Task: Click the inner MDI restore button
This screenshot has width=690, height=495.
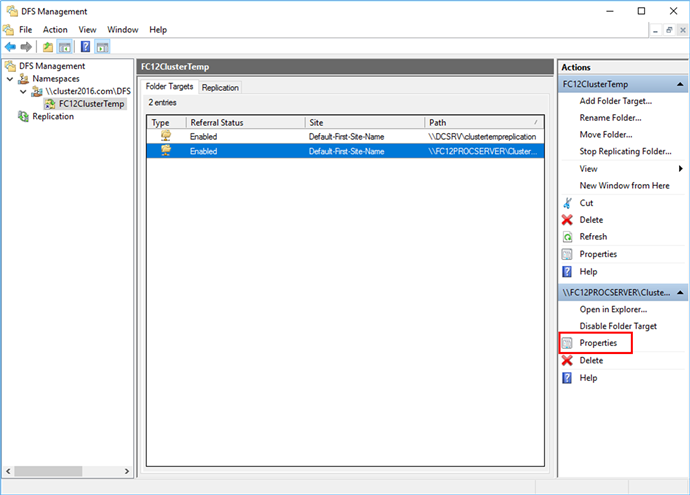Action: point(669,30)
